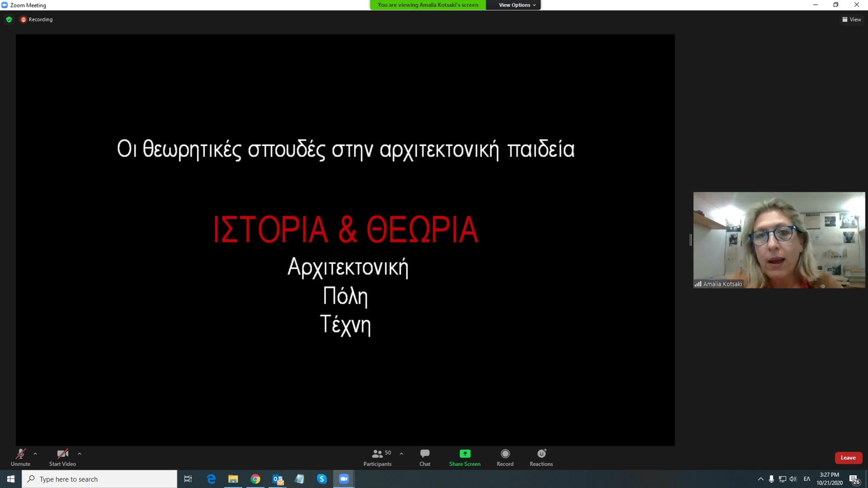The width and height of the screenshot is (868, 488).
Task: Expand the arrow next to Participants
Action: tap(401, 454)
